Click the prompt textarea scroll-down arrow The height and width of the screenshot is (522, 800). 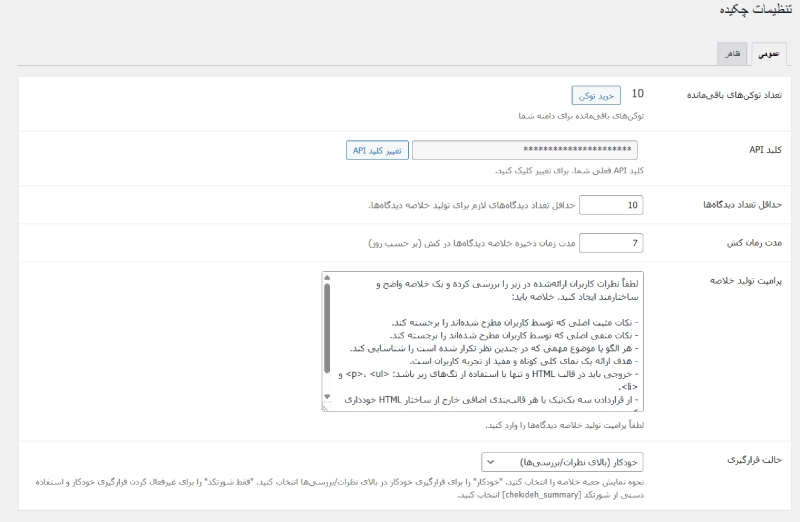pos(327,399)
